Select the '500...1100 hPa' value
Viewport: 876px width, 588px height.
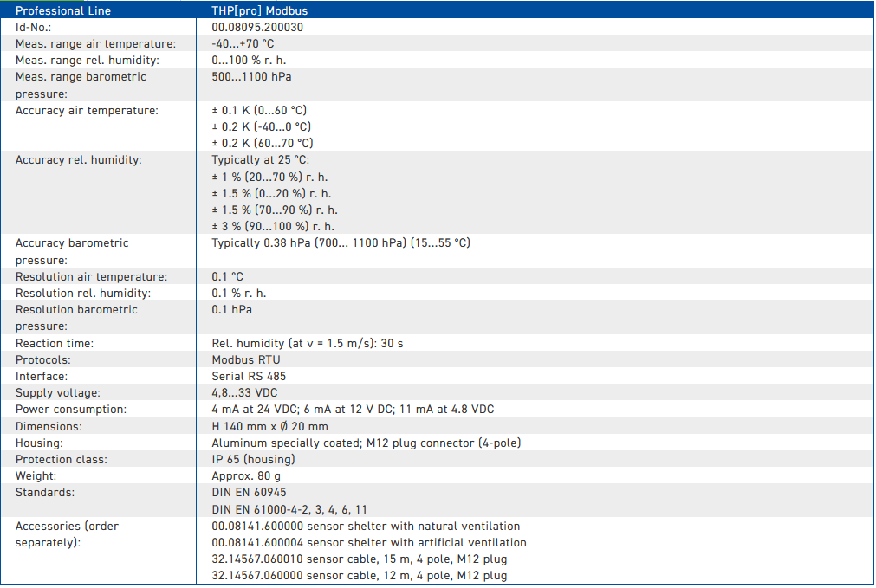251,76
